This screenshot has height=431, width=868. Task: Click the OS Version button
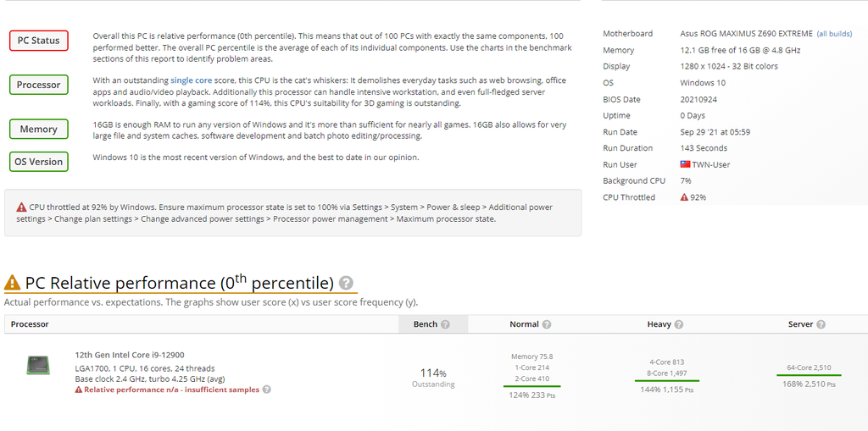[x=39, y=162]
